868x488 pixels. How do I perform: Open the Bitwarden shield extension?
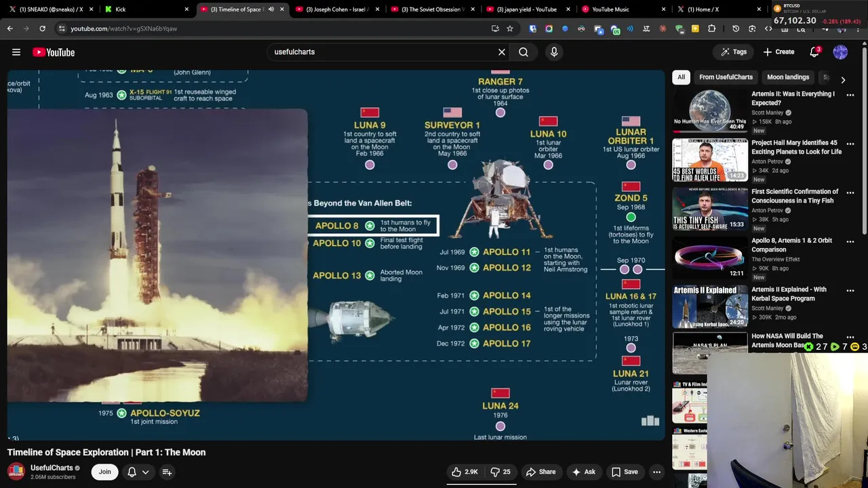pyautogui.click(x=533, y=28)
